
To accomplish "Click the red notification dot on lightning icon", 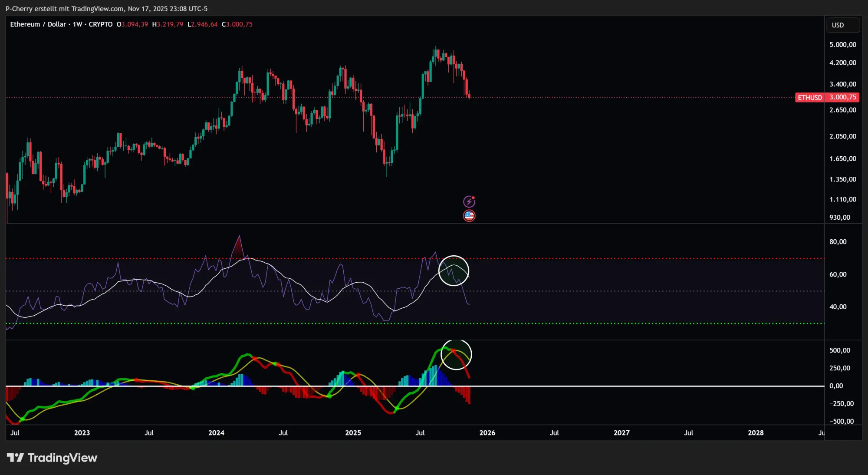I will click(474, 197).
